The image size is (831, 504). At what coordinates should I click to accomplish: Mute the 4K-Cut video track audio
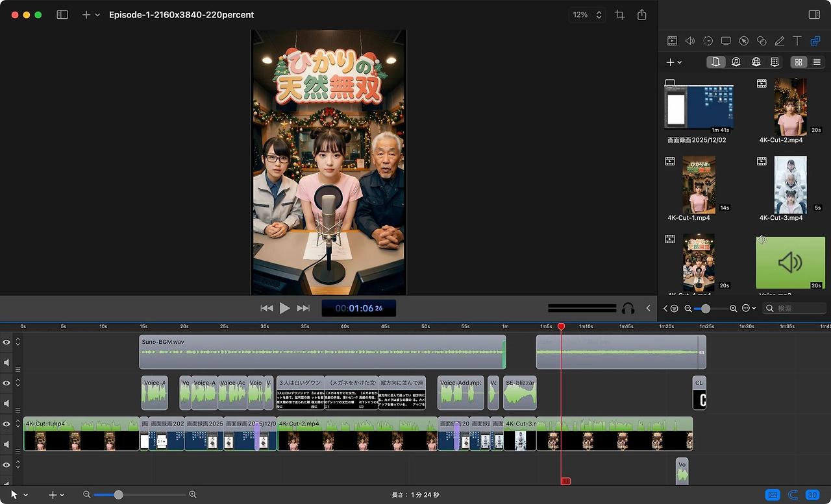pyautogui.click(x=6, y=444)
